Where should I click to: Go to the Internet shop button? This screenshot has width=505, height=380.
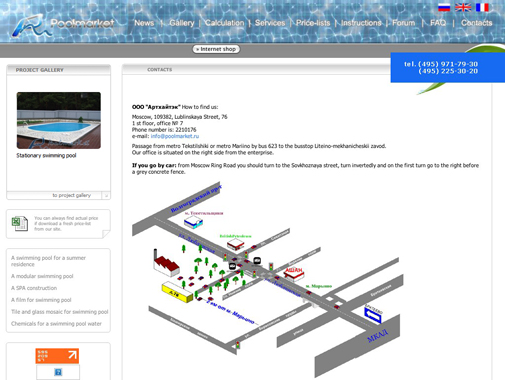(216, 49)
